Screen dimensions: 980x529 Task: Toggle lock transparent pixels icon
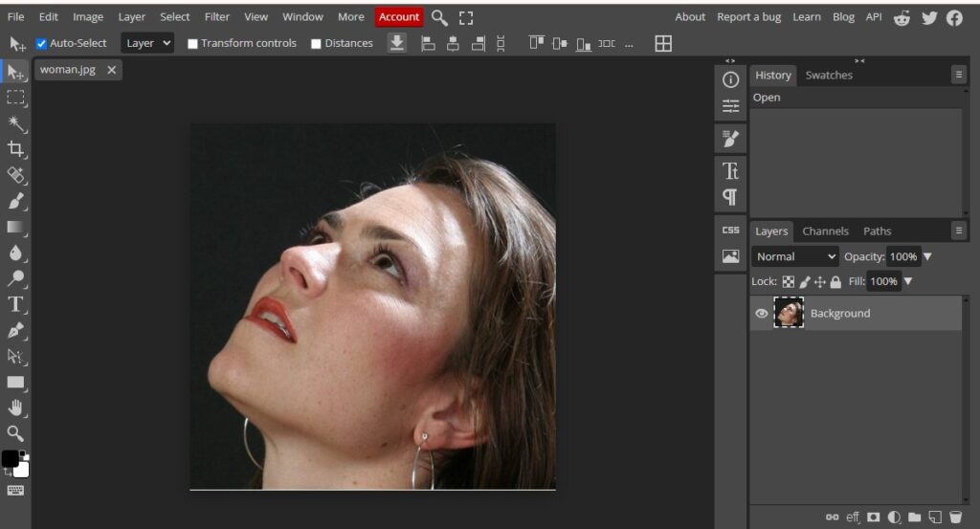[789, 281]
